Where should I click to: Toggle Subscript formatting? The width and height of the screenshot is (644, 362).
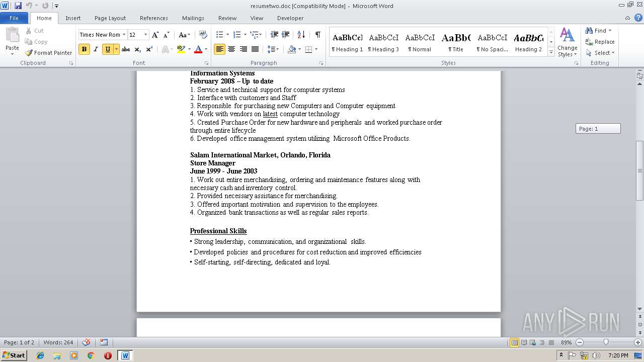point(137,49)
